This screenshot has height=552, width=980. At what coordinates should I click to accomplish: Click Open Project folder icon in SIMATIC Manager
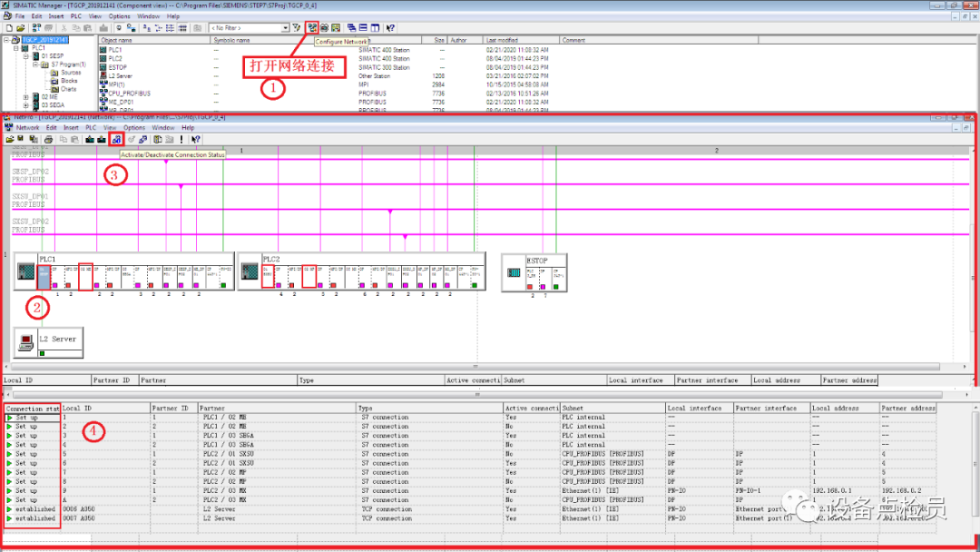click(21, 28)
